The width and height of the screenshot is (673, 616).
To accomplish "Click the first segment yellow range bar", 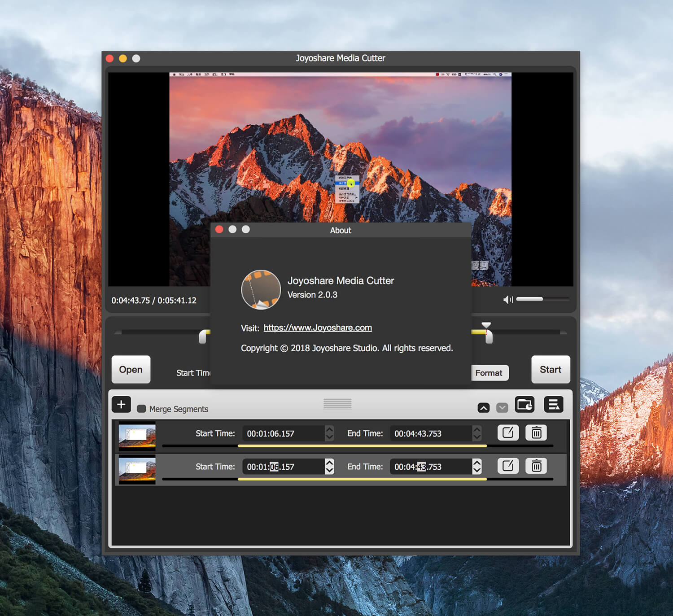I will tap(362, 446).
